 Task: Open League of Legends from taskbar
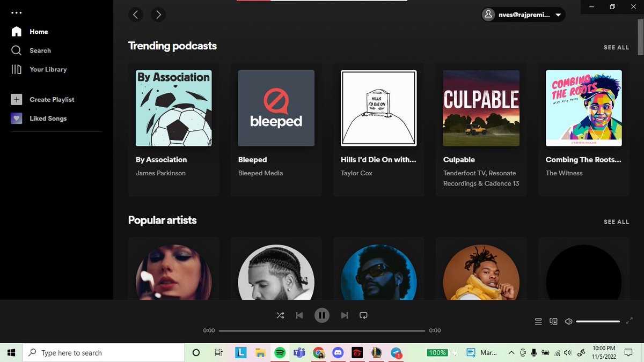377,353
